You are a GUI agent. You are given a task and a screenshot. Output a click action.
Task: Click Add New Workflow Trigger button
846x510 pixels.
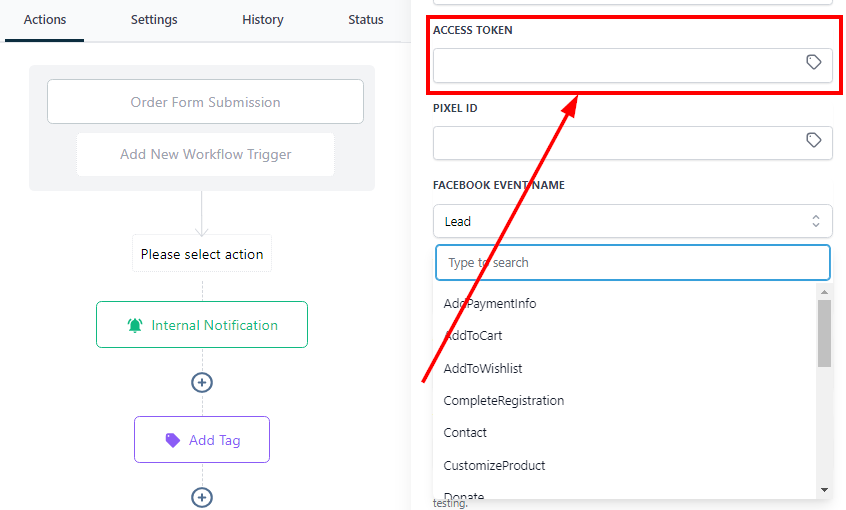[205, 154]
